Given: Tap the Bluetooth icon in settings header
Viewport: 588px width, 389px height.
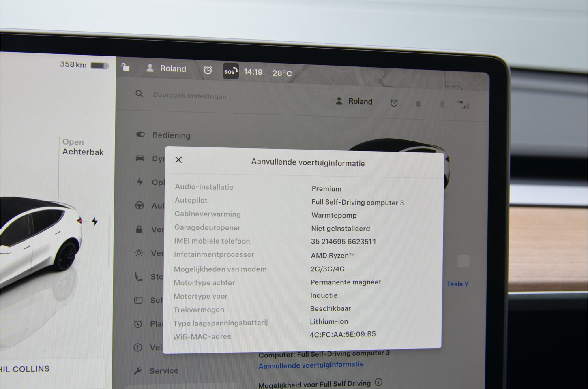Looking at the screenshot, I should 442,105.
